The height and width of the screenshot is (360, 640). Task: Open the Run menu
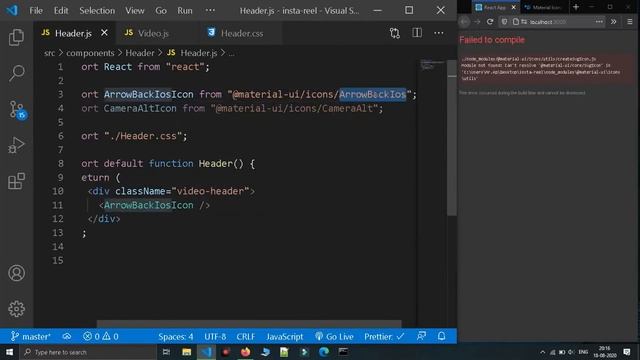[184, 11]
